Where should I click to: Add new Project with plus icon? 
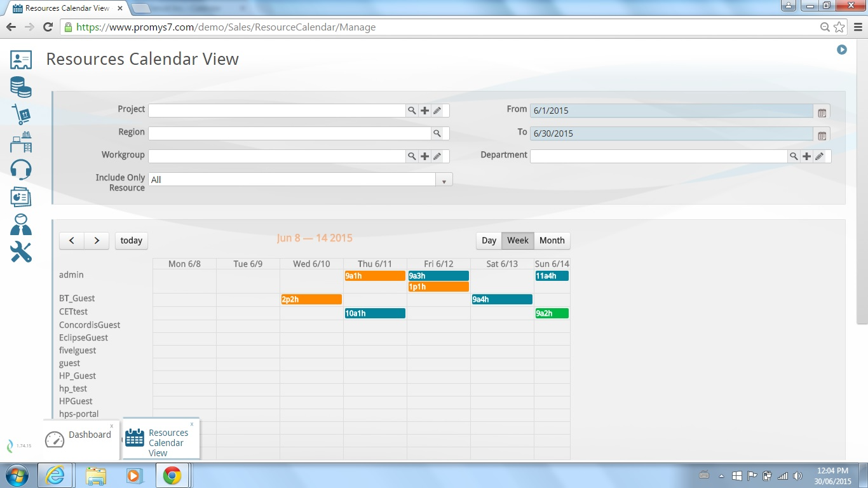coord(425,111)
